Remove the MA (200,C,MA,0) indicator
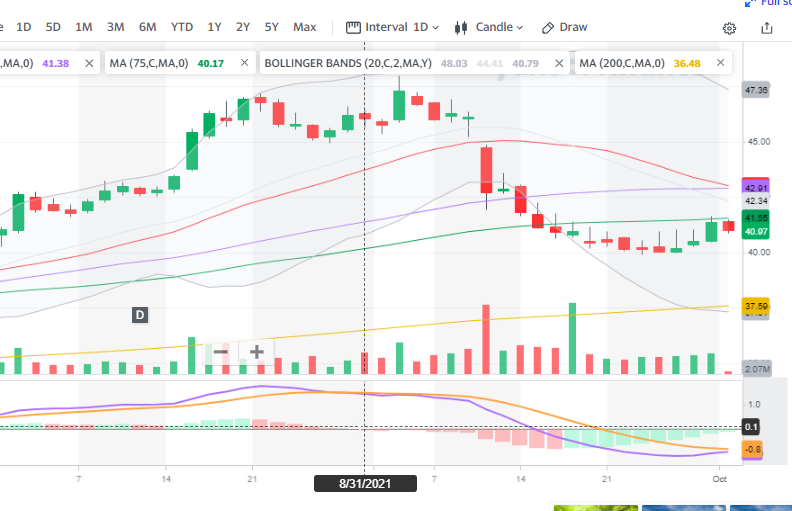Screen dimensions: 792x511 [x=719, y=64]
